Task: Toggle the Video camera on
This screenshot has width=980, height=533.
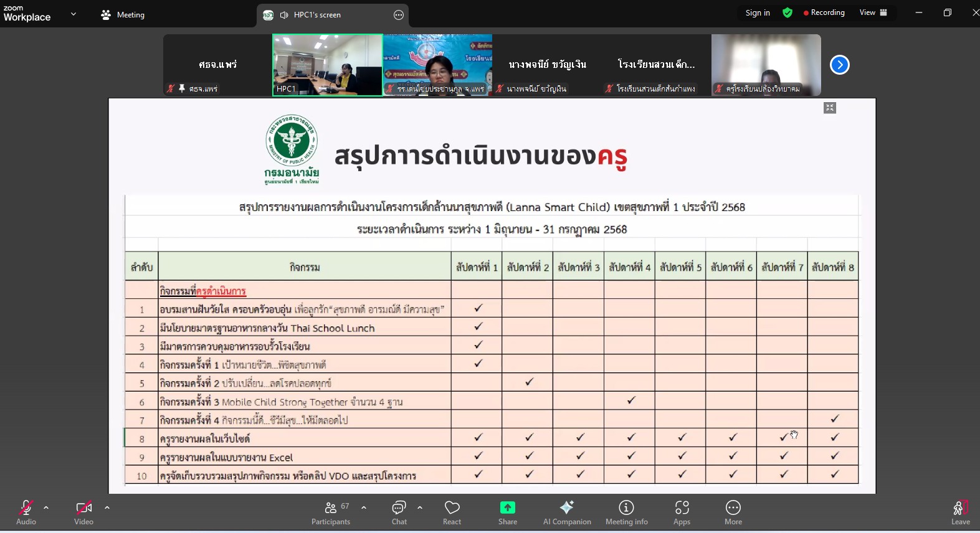Action: pos(83,512)
